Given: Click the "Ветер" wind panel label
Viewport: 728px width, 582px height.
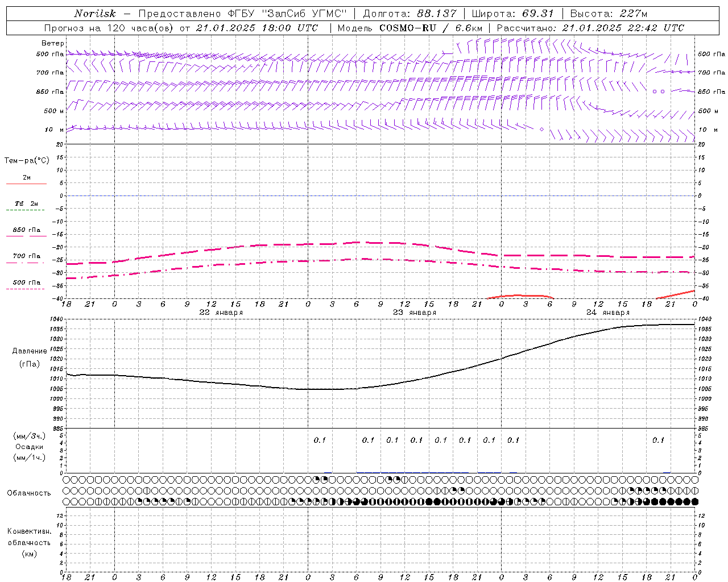Looking at the screenshot, I should click(x=53, y=43).
